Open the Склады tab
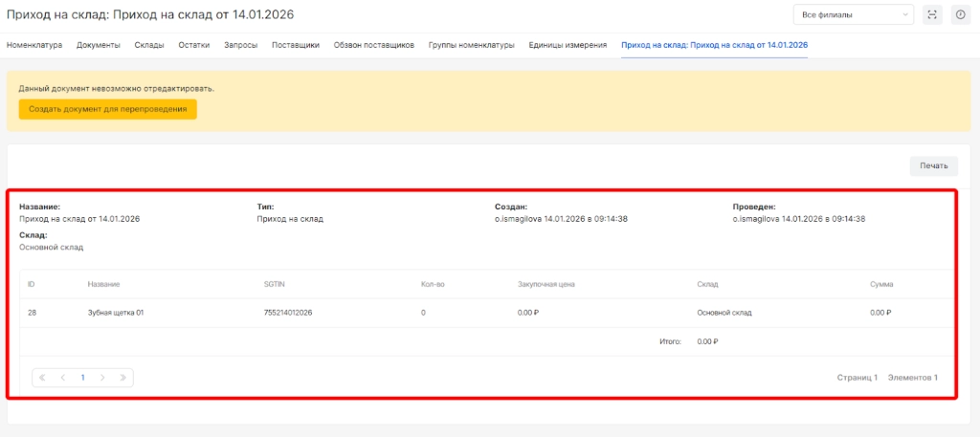Viewport: 980px width, 437px height. coord(149,45)
